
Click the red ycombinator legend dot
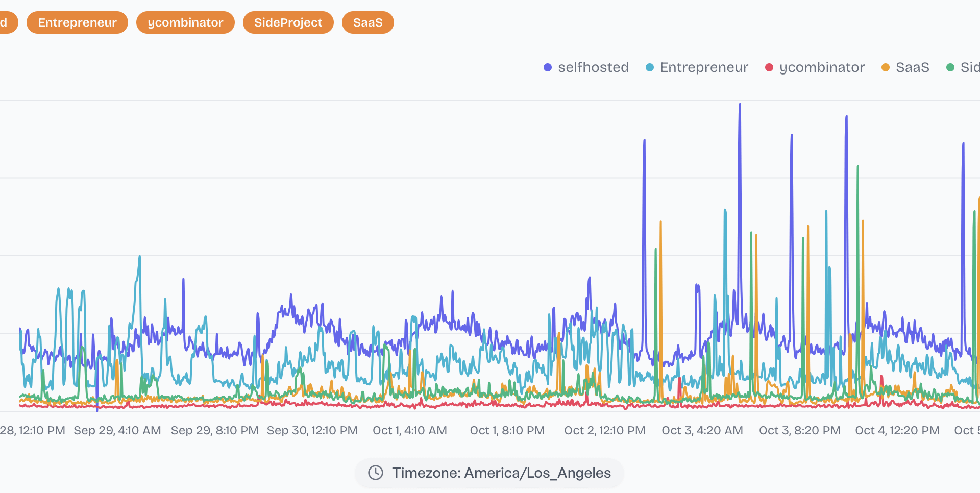pos(769,67)
